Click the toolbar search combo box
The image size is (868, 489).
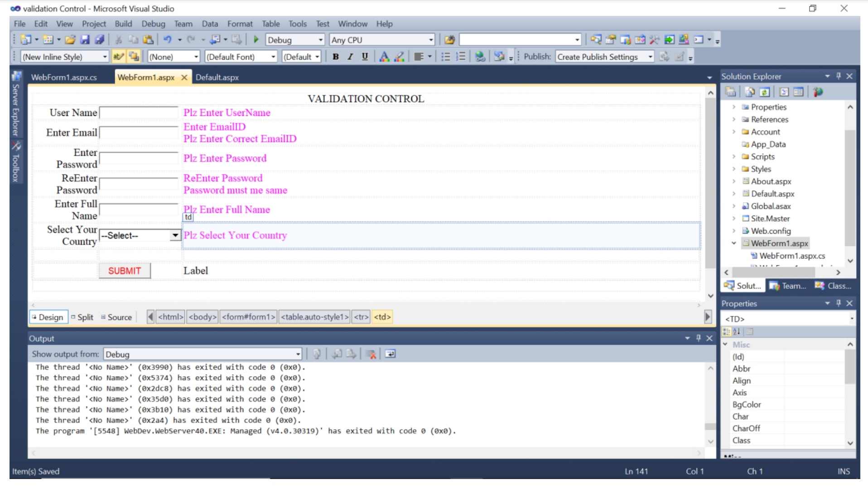520,40
